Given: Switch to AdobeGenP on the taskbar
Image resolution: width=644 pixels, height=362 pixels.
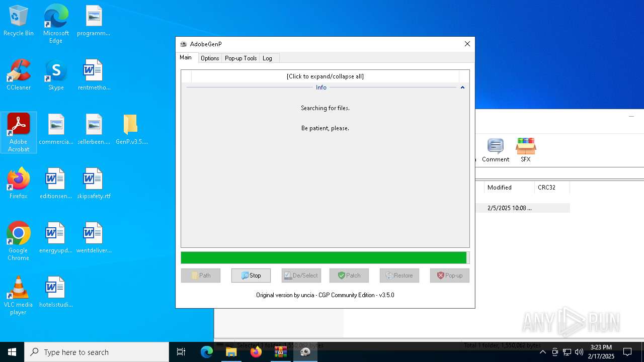Looking at the screenshot, I should click(305, 352).
